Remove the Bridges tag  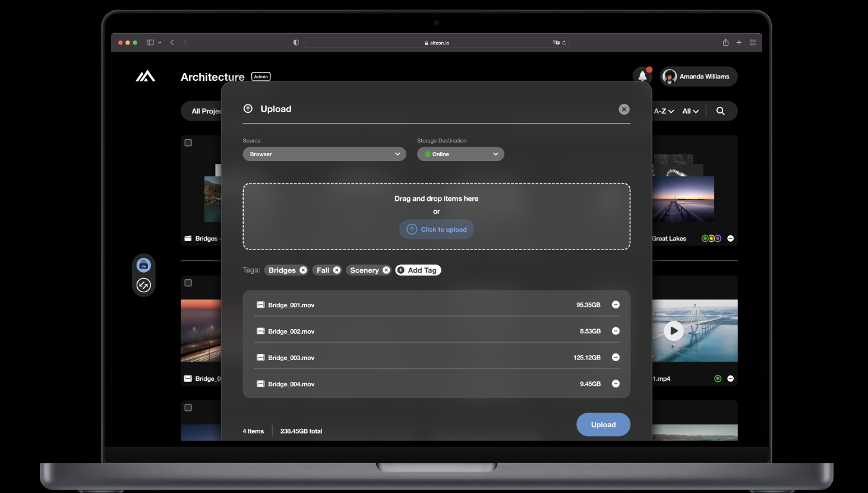[x=303, y=270]
